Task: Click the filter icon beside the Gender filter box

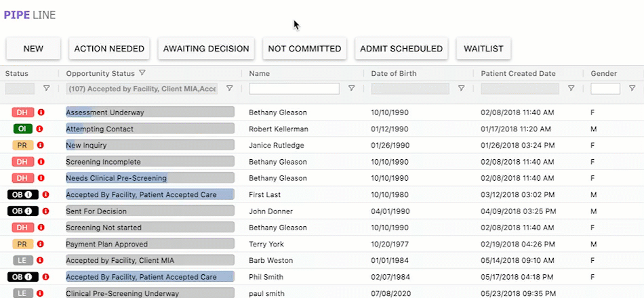Action: pyautogui.click(x=632, y=88)
